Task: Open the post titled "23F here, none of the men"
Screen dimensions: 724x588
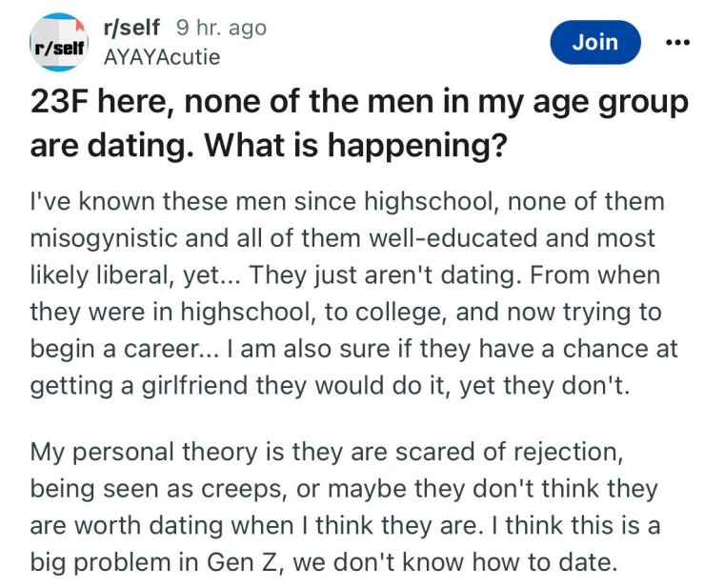Action: (x=357, y=103)
